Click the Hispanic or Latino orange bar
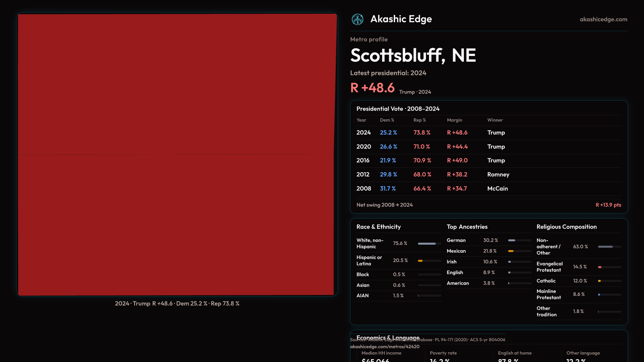The width and height of the screenshot is (644, 362). (x=420, y=261)
